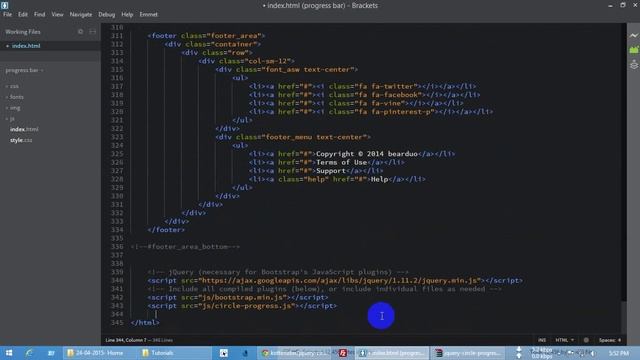
Task: Click js/circle-progress.js script line 343
Action: pyautogui.click(x=242, y=306)
